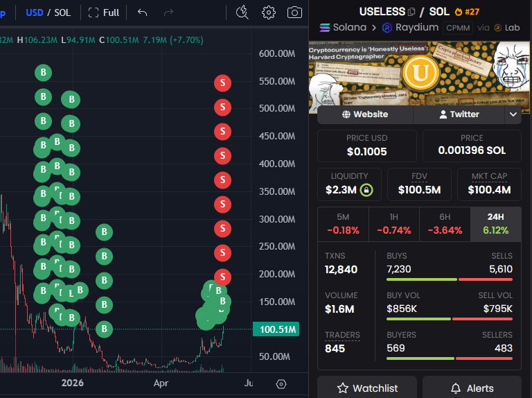532x398 pixels.
Task: Click the USELESS token banner image
Action: click(x=419, y=73)
